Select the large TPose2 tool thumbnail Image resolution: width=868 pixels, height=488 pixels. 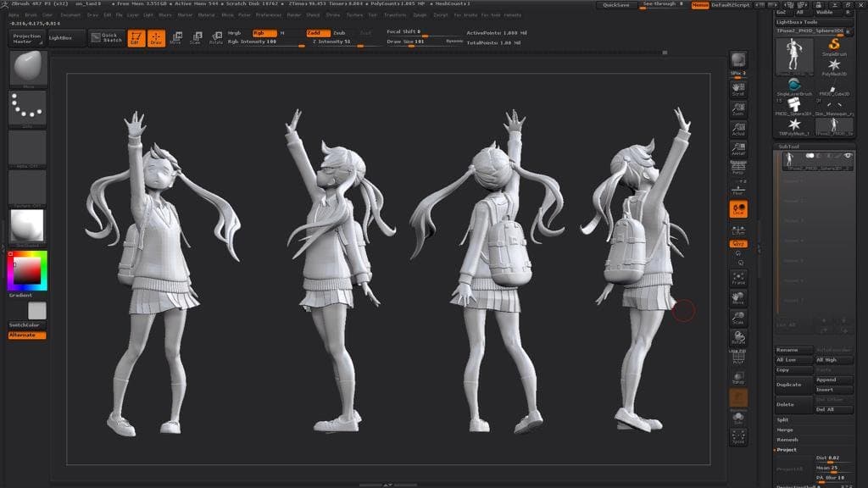[x=793, y=57]
